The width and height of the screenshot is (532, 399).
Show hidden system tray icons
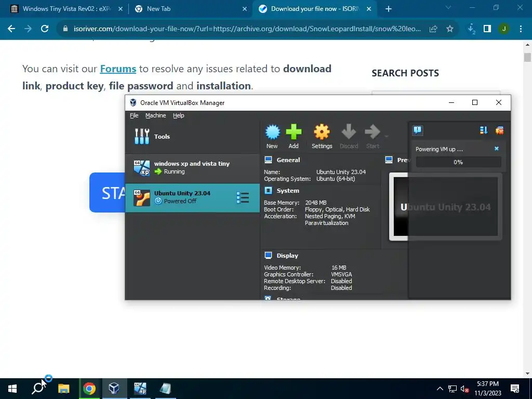(x=440, y=389)
